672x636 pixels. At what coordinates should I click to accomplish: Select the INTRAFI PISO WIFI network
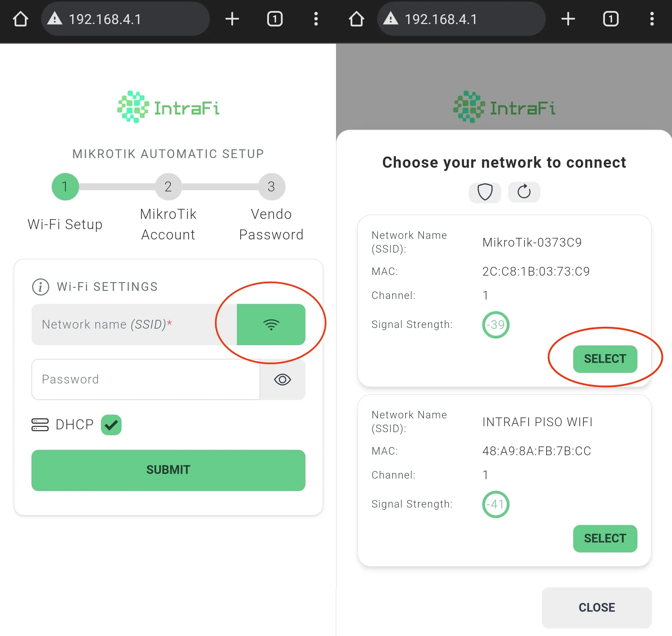click(605, 539)
